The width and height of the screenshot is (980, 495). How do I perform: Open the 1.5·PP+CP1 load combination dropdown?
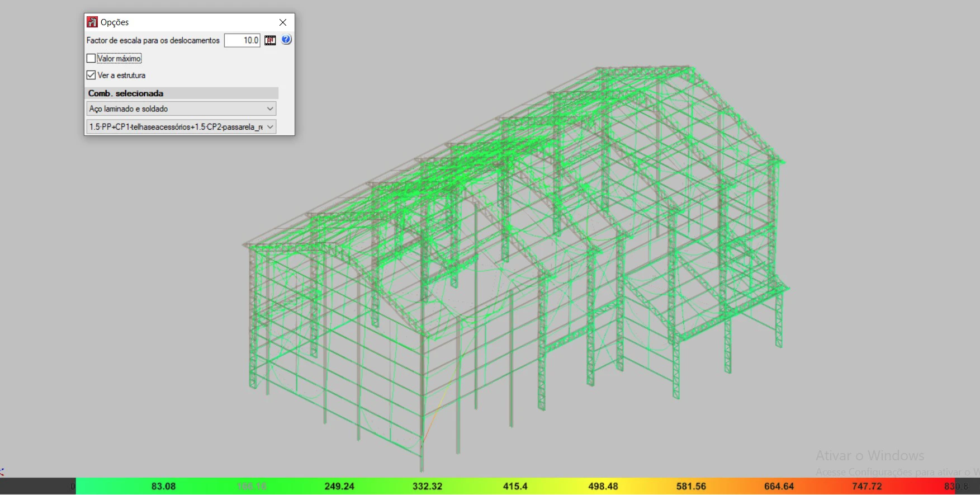(x=181, y=127)
